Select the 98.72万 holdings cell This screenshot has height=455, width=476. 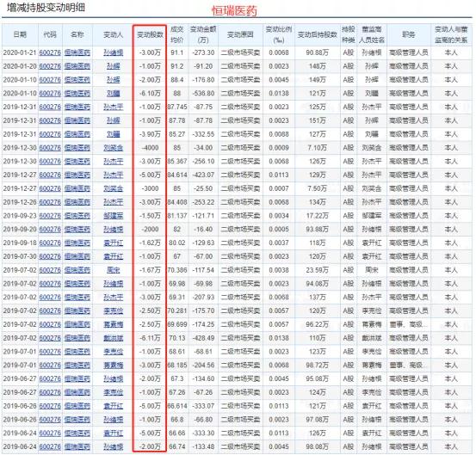tap(318, 366)
